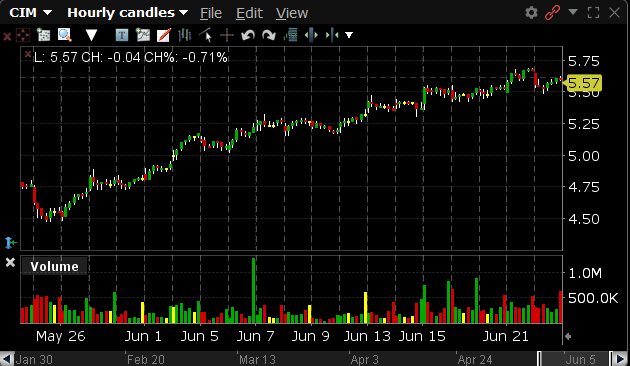
Task: Open the small toolbar overflow arrow
Action: click(349, 35)
